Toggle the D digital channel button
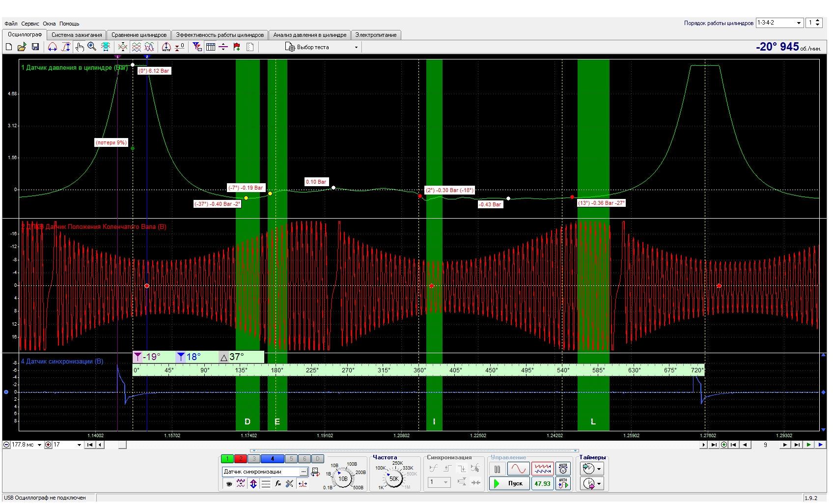This screenshot has width=833, height=504. click(318, 459)
